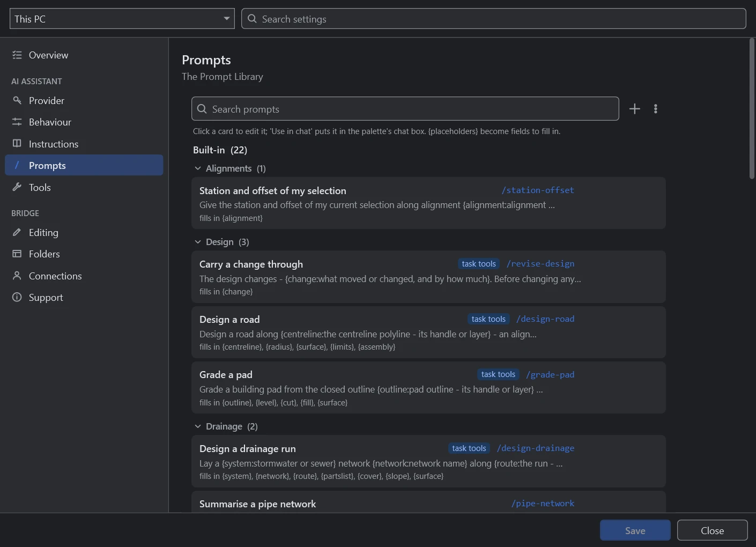The width and height of the screenshot is (756, 547).
Task: Click the Provider key icon
Action: 17,100
